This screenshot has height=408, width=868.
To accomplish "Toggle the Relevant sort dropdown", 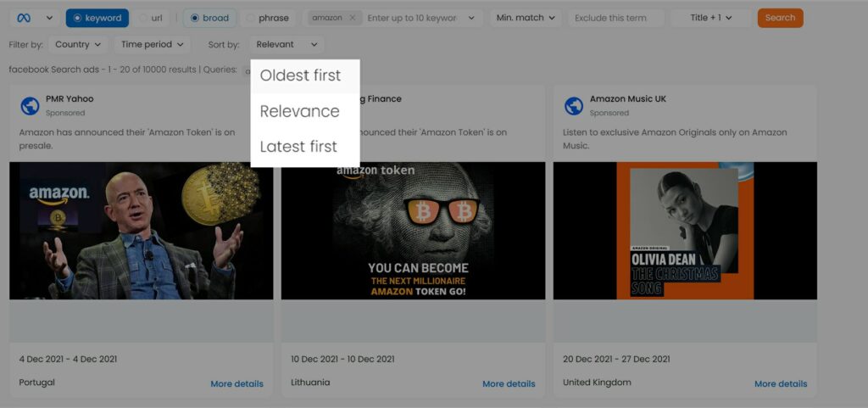I will 287,44.
